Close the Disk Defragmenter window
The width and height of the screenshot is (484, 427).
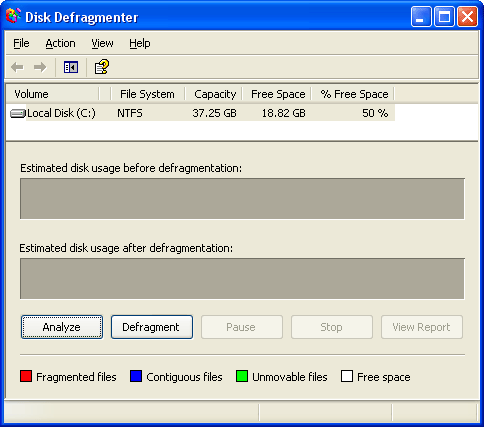467,16
